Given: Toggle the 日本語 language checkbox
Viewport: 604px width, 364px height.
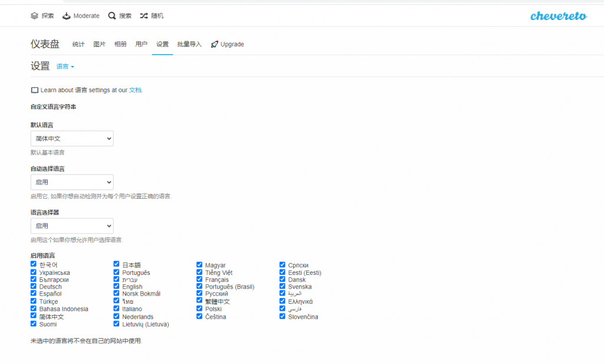Looking at the screenshot, I should [x=117, y=264].
